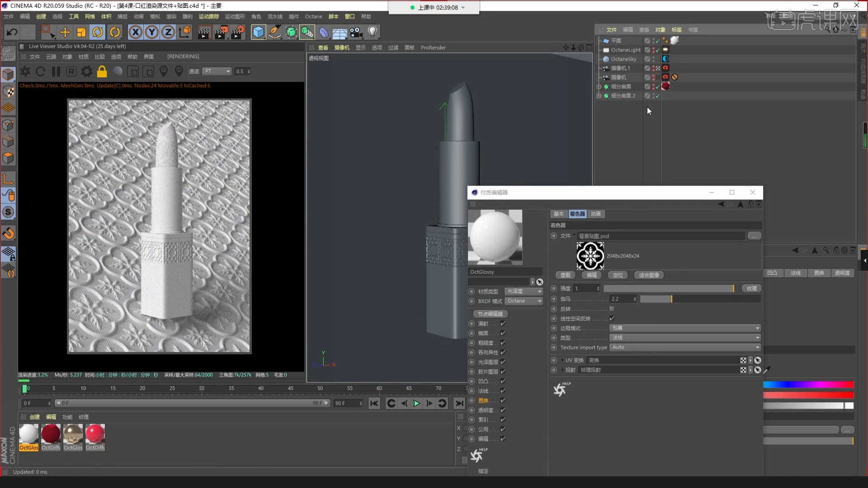Select the Move tool cross icon
This screenshot has height=488, width=868.
[65, 32]
